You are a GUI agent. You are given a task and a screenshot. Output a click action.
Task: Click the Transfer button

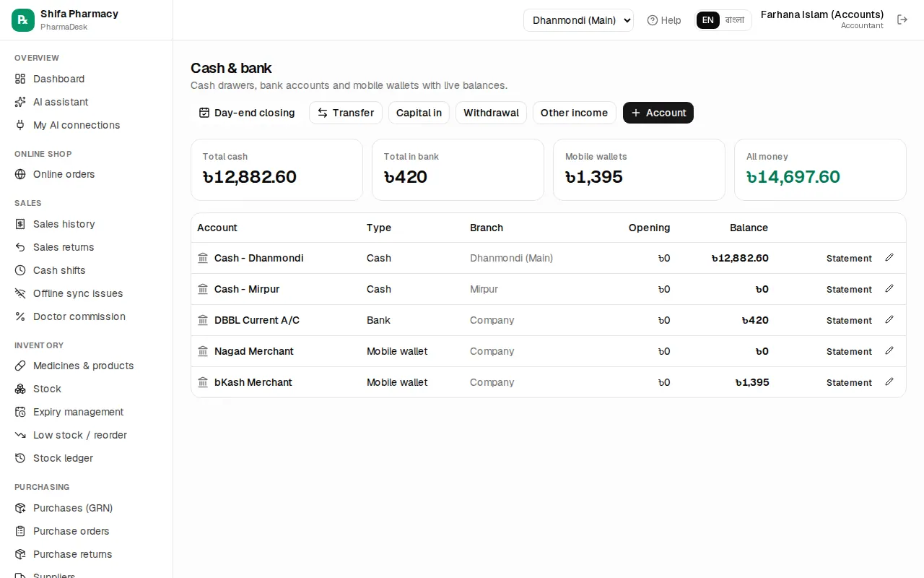coord(346,113)
